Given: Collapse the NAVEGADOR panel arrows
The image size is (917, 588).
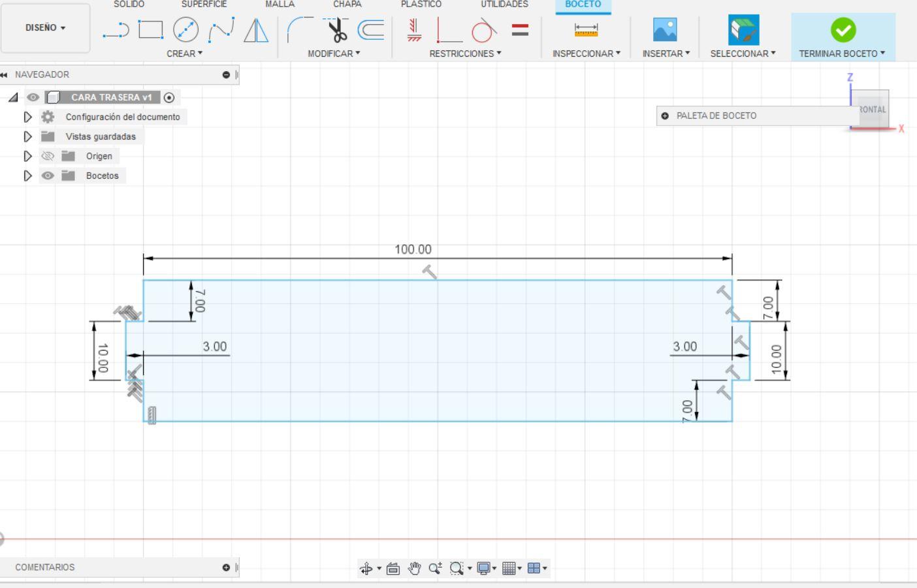Looking at the screenshot, I should [x=5, y=74].
